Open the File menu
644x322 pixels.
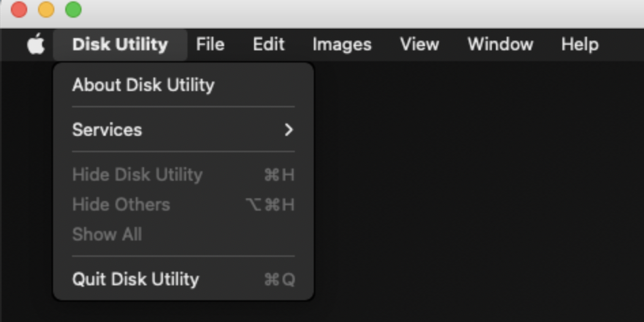(210, 45)
